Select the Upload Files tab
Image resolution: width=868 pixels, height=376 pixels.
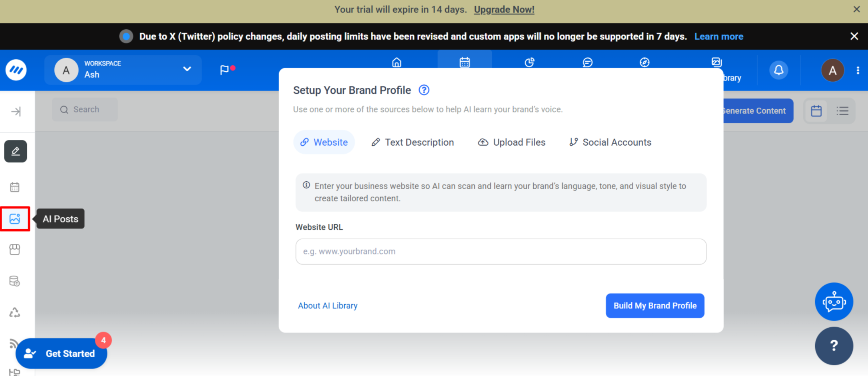coord(512,142)
